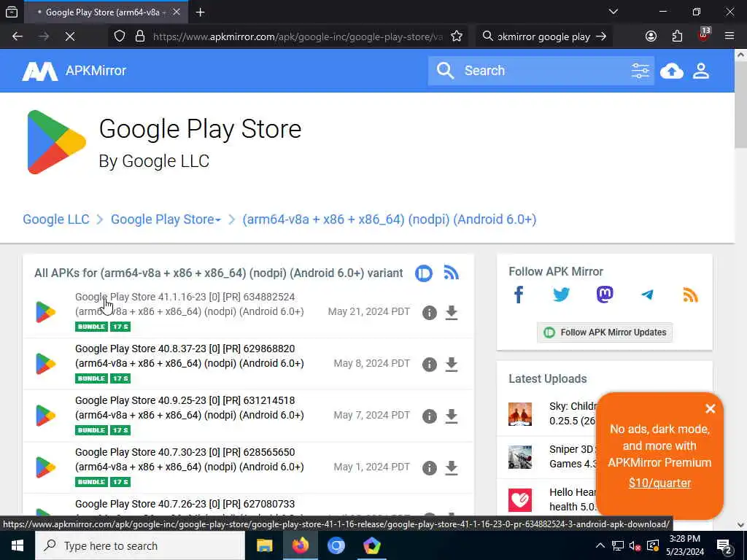Go to Google LLC breadcrumb link

click(56, 219)
